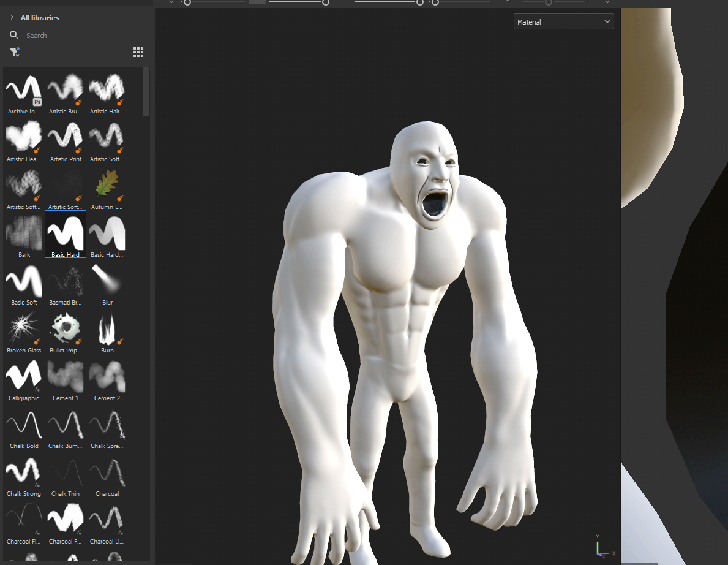Image resolution: width=728 pixels, height=565 pixels.
Task: Choose the Cement 1 brush
Action: tap(66, 376)
